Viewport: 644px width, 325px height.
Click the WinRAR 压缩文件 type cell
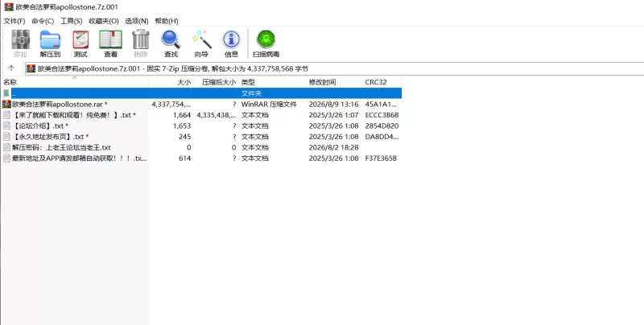(x=269, y=105)
